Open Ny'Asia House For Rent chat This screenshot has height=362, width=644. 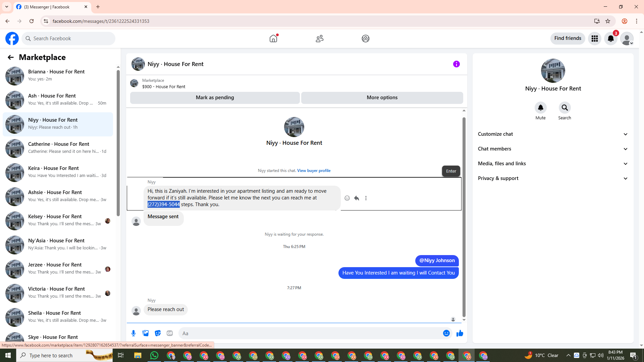coord(58,245)
